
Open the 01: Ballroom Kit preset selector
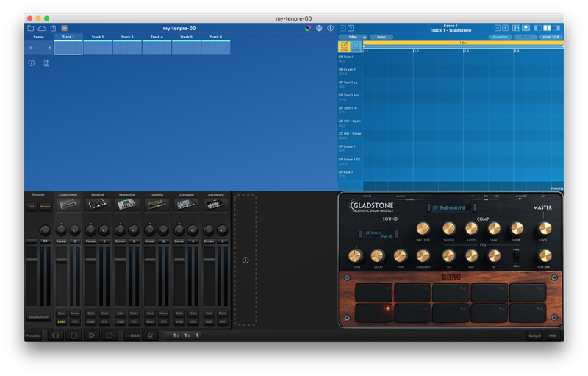click(x=452, y=208)
